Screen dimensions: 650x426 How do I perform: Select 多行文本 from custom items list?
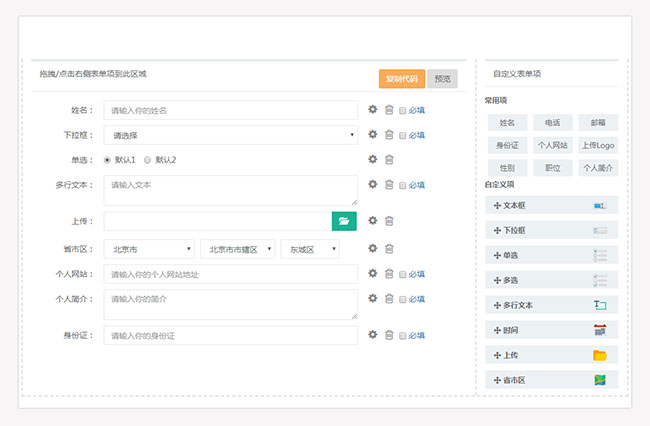pos(552,304)
